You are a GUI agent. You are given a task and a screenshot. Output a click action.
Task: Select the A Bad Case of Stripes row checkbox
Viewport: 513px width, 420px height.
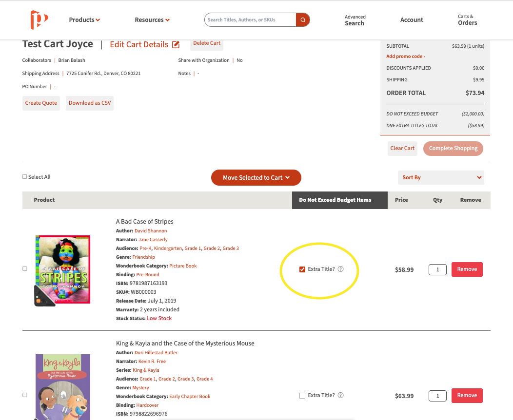point(24,268)
